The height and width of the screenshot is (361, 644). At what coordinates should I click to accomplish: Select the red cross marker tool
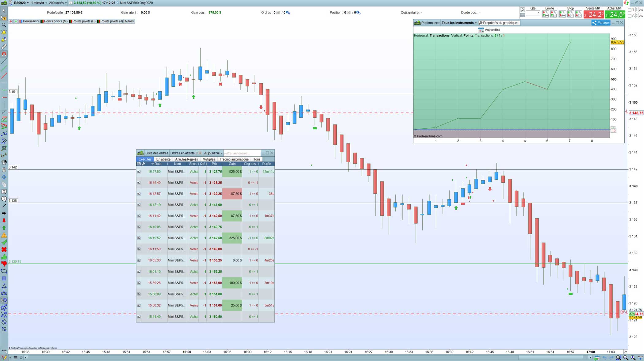coord(4,249)
